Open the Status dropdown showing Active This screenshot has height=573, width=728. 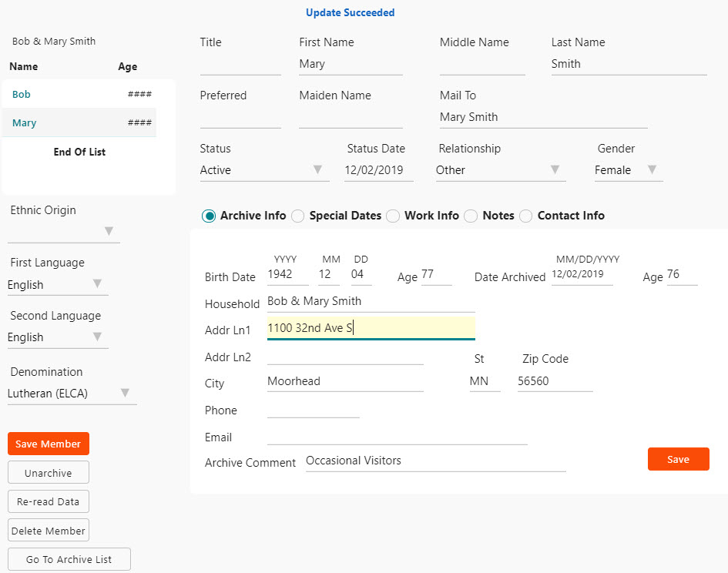[265, 170]
